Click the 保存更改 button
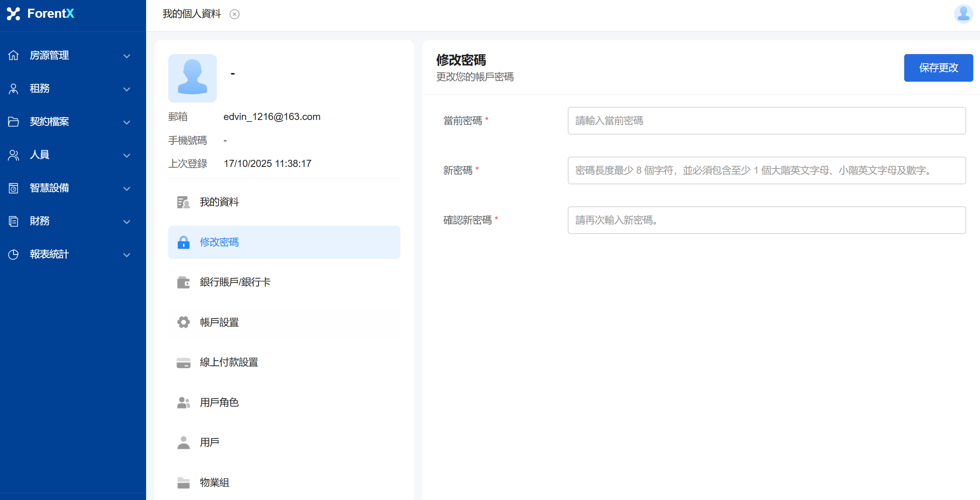The width and height of the screenshot is (980, 500). coord(938,68)
